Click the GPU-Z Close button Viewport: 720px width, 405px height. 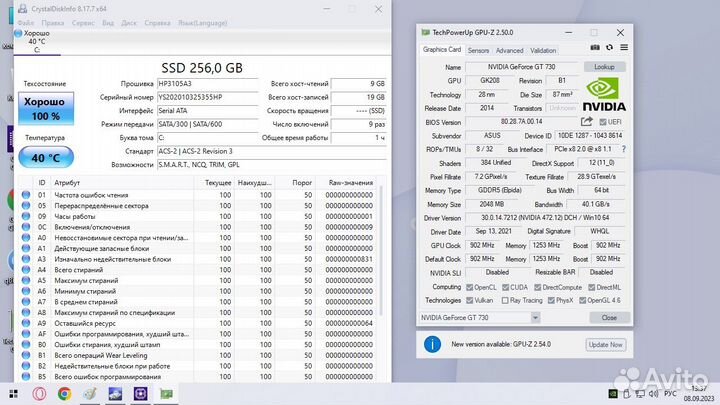[x=609, y=317]
